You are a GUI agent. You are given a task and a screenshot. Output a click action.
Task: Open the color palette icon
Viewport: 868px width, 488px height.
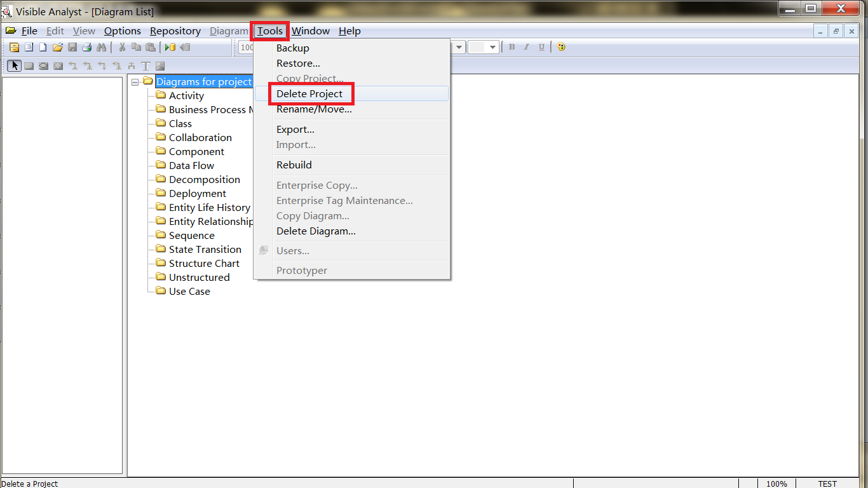561,47
